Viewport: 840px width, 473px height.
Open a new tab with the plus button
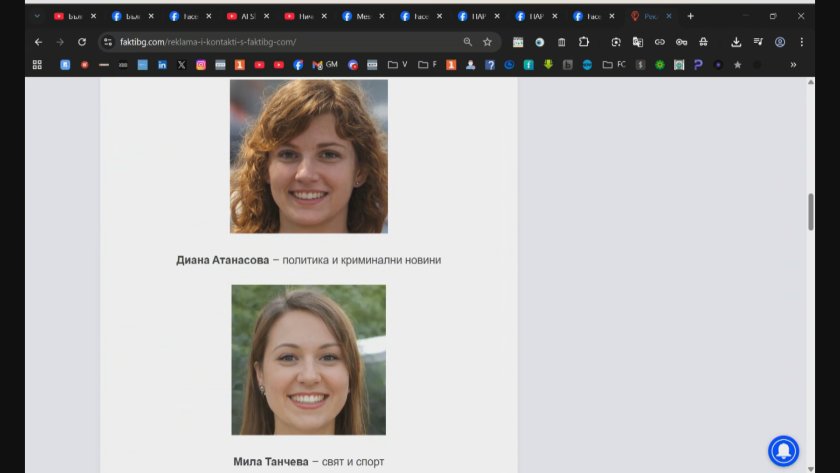click(690, 16)
